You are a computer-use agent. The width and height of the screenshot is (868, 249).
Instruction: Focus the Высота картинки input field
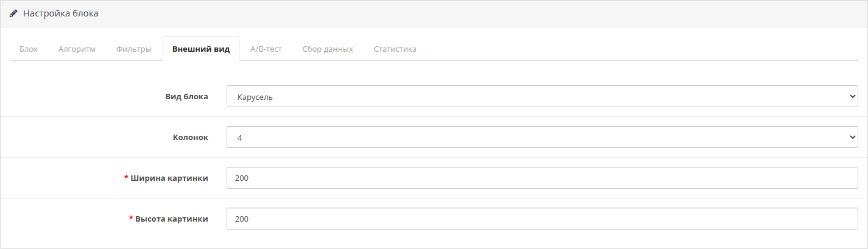(542, 219)
